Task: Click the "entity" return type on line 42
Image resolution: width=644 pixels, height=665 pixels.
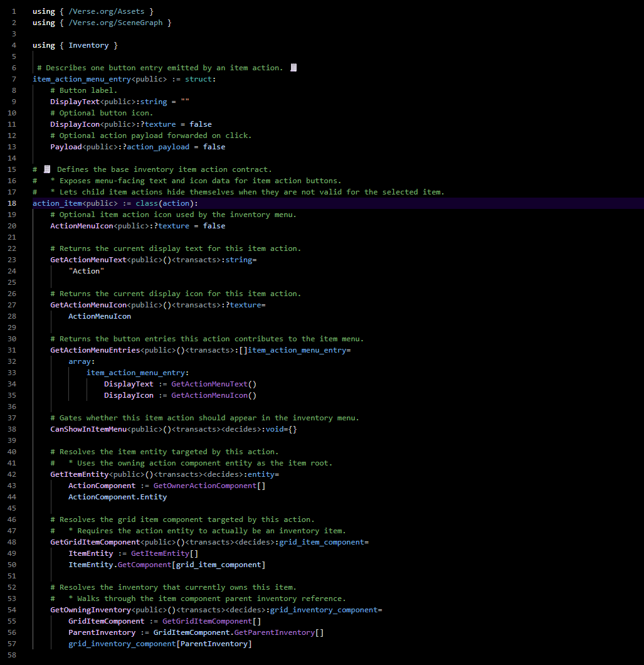Action: tap(261, 474)
